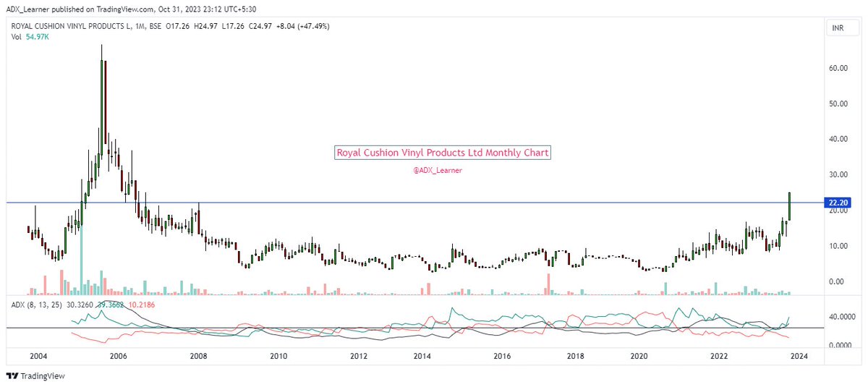
Task: Click the 2006 time axis label
Action: pyautogui.click(x=118, y=357)
